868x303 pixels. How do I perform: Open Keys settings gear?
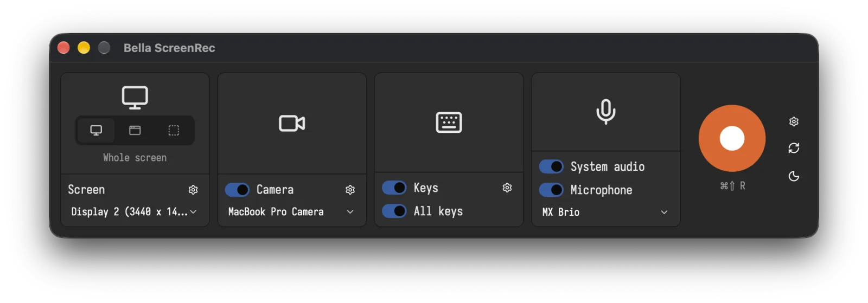(507, 188)
